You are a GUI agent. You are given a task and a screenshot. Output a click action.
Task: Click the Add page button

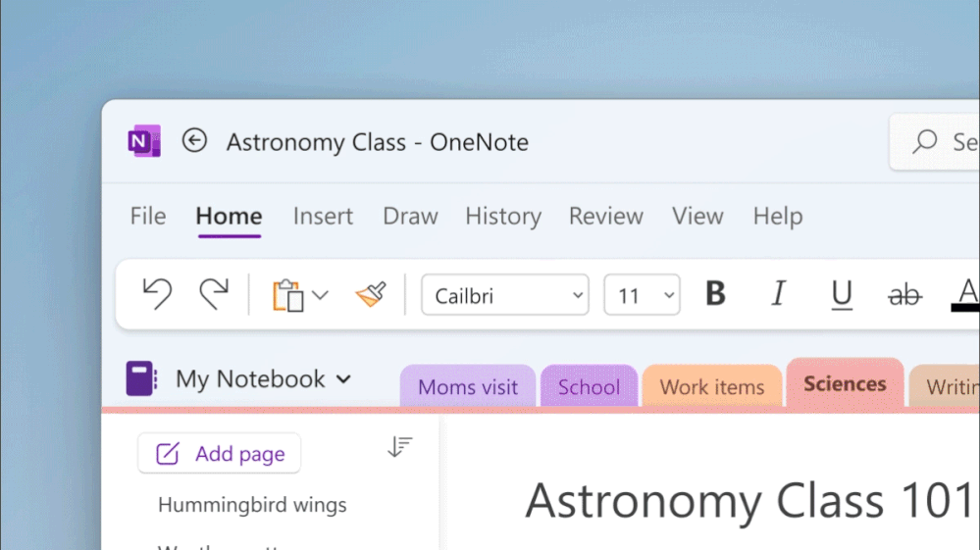[220, 454]
